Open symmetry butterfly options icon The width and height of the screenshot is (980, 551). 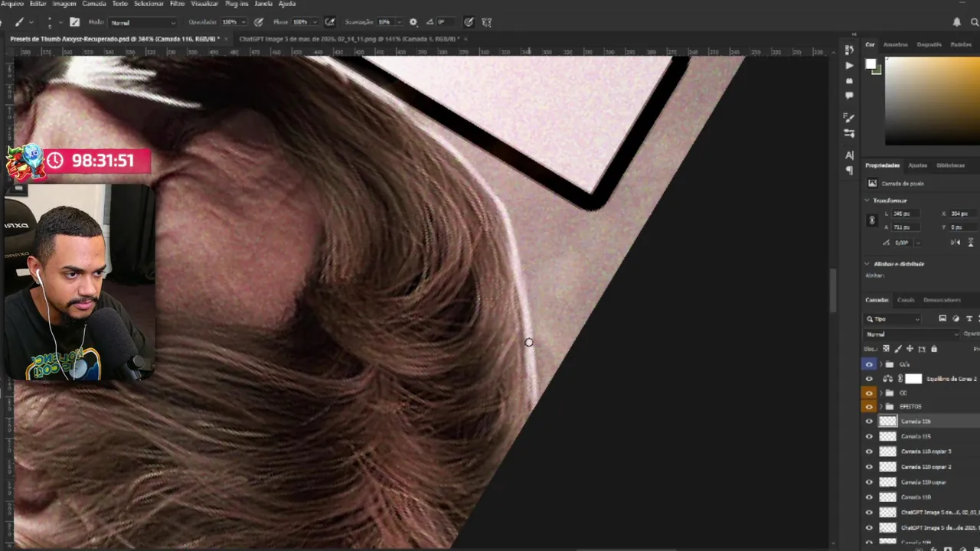click(x=486, y=22)
